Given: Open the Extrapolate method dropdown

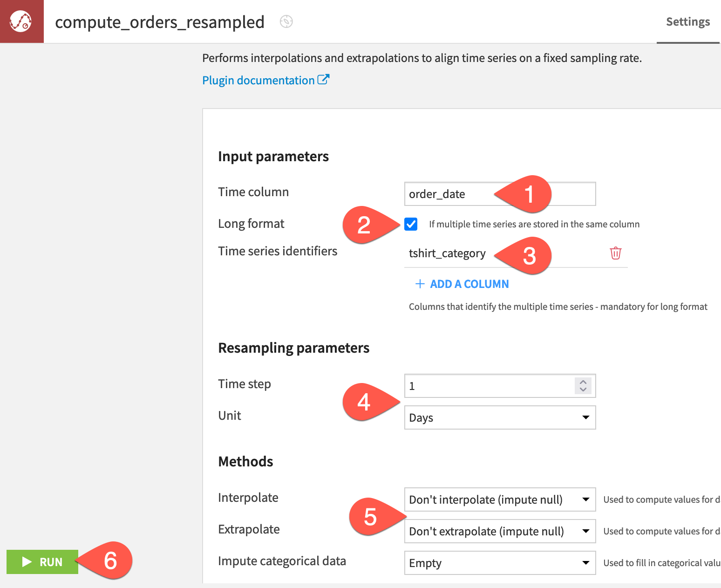Looking at the screenshot, I should [x=500, y=531].
